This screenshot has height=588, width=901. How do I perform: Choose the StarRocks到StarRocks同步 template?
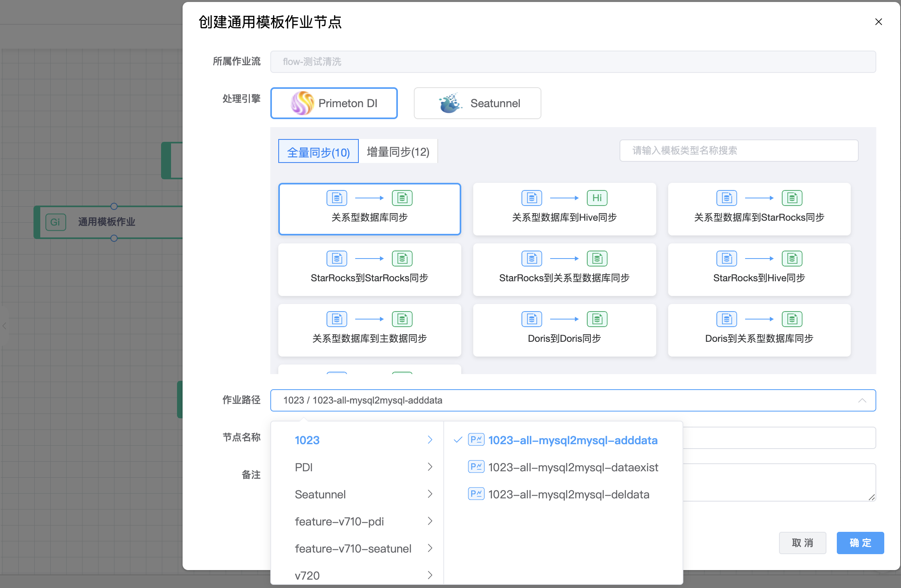370,270
